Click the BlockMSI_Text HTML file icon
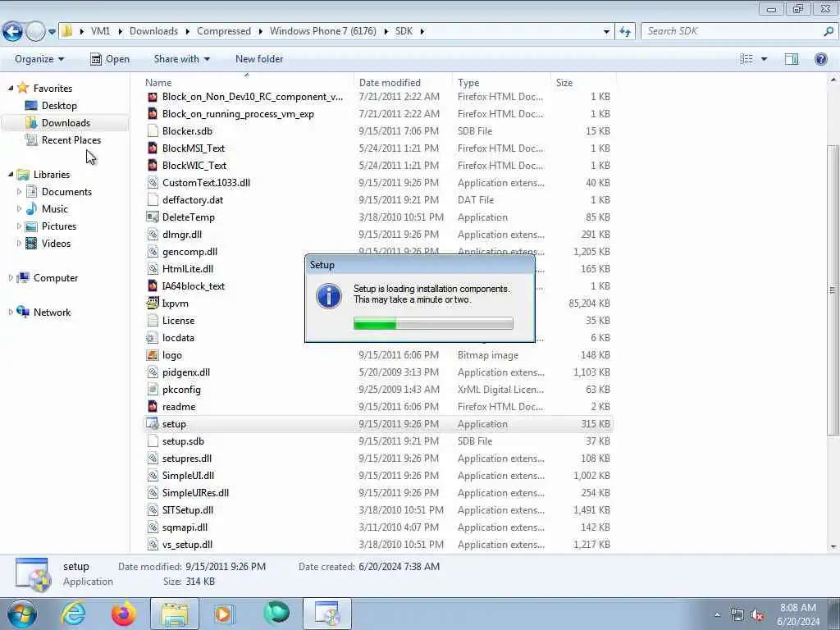Image resolution: width=840 pixels, height=630 pixels. click(153, 148)
